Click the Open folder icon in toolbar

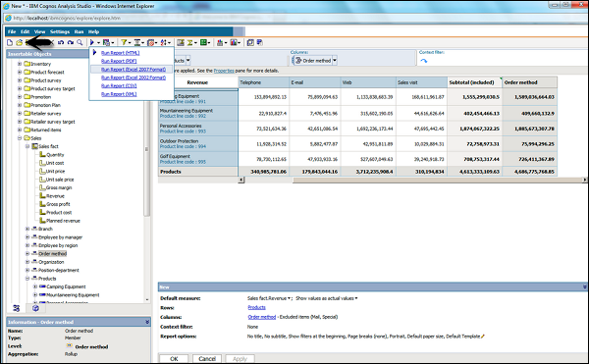[x=19, y=43]
